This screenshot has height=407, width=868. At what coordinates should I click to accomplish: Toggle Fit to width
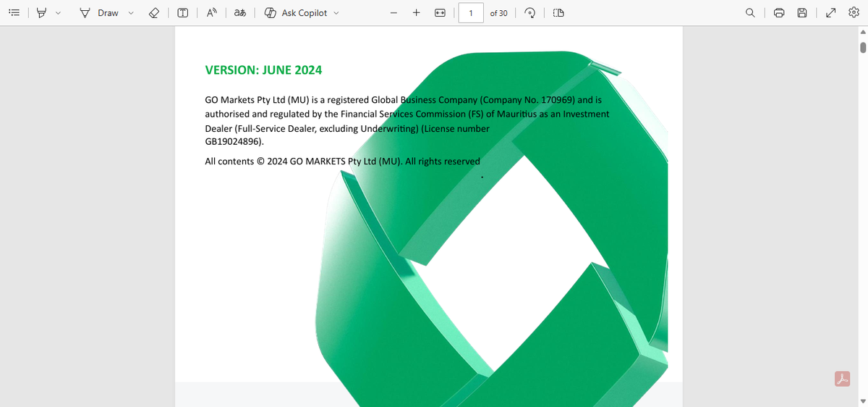point(440,13)
